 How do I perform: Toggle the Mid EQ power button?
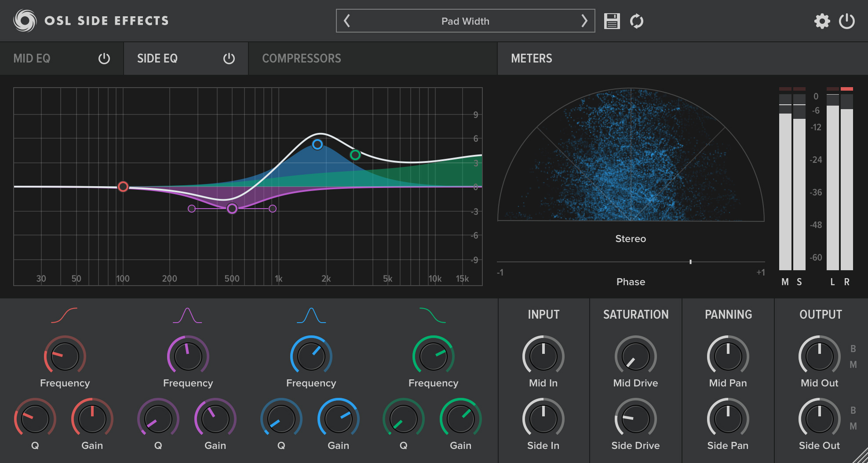(x=104, y=59)
